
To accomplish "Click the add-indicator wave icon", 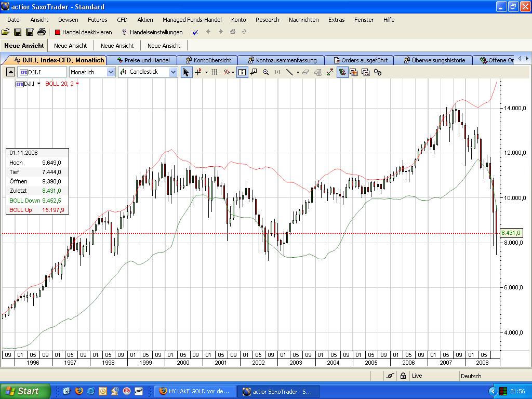I will pos(227,72).
